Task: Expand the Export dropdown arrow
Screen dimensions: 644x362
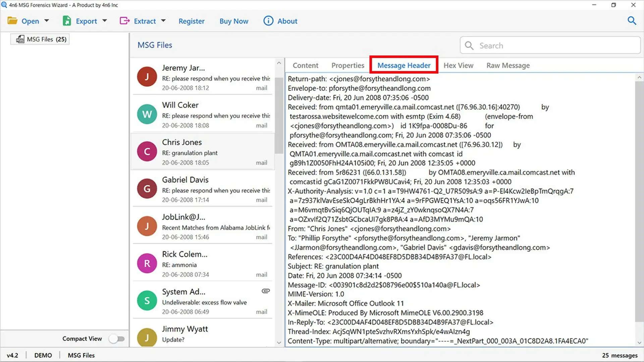Action: click(x=105, y=21)
